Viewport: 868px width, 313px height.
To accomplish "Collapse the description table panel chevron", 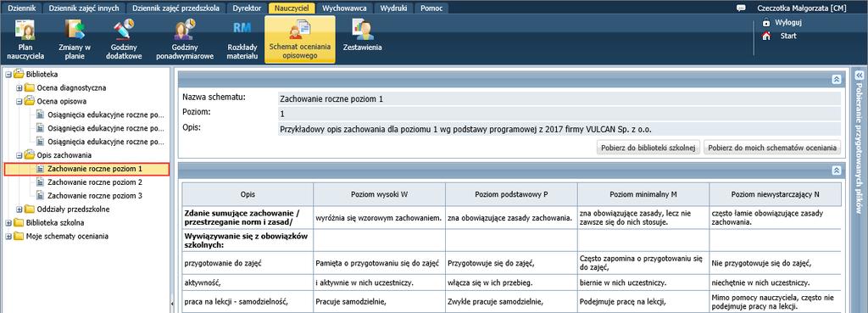I will (x=837, y=170).
